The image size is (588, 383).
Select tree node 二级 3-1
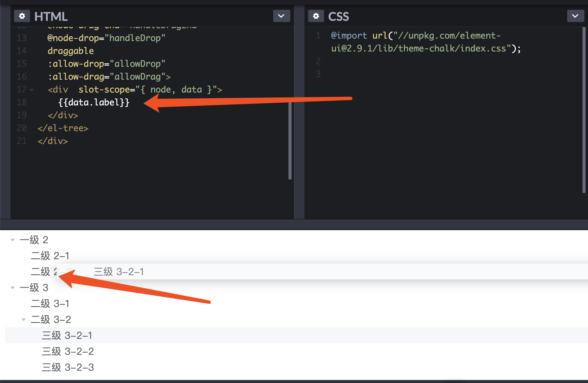(x=50, y=303)
